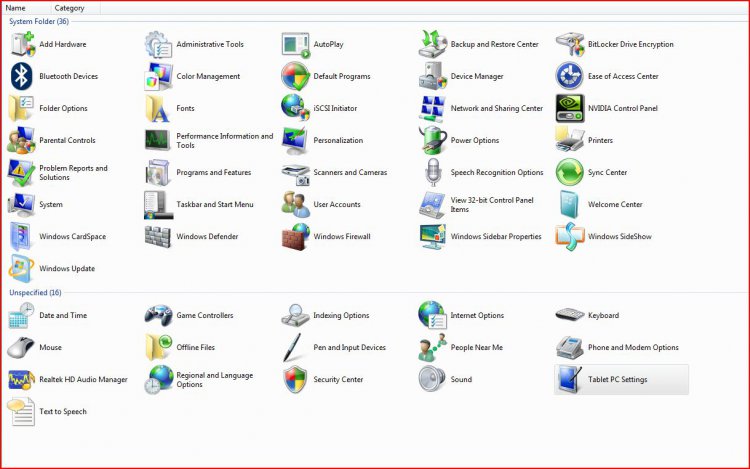Screen dimensions: 750x469
Task: Open Default Programs icon
Action: coord(296,76)
